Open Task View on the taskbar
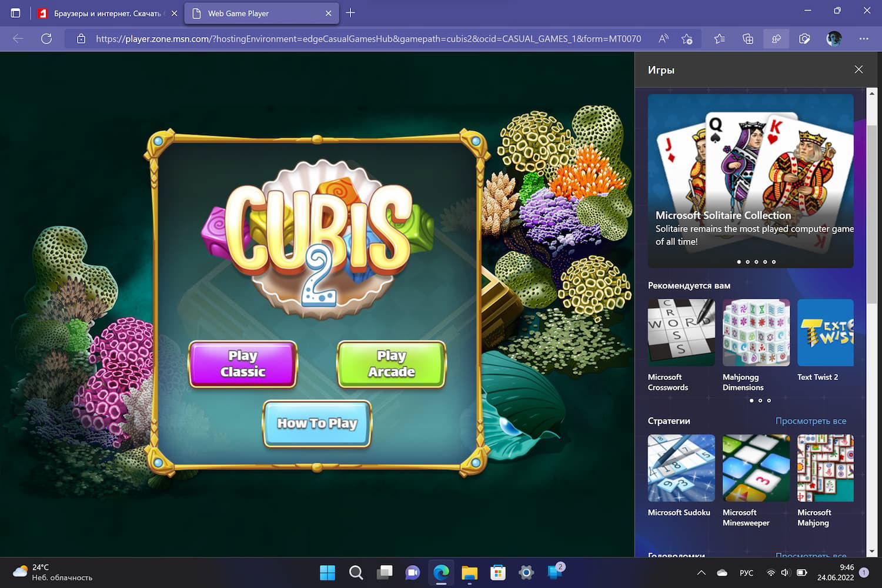882x588 pixels. coord(385,572)
